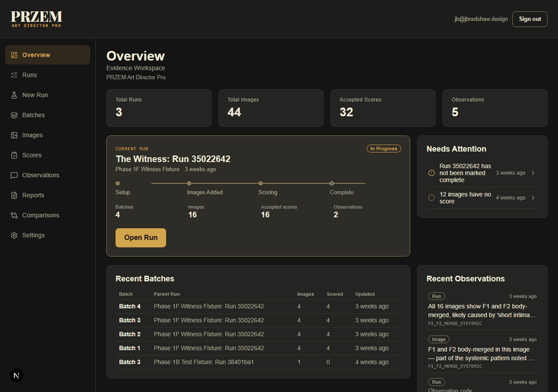558x392 pixels.
Task: Click the Needs Attention heading
Action: [x=456, y=149]
